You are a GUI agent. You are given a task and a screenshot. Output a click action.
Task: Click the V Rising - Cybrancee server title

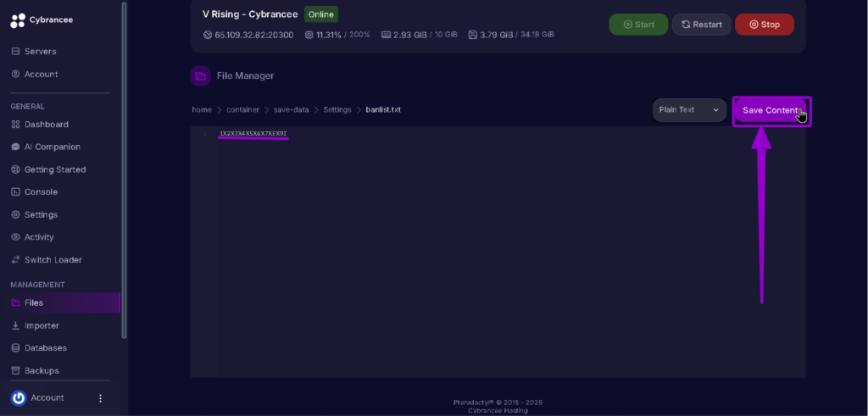pyautogui.click(x=250, y=14)
